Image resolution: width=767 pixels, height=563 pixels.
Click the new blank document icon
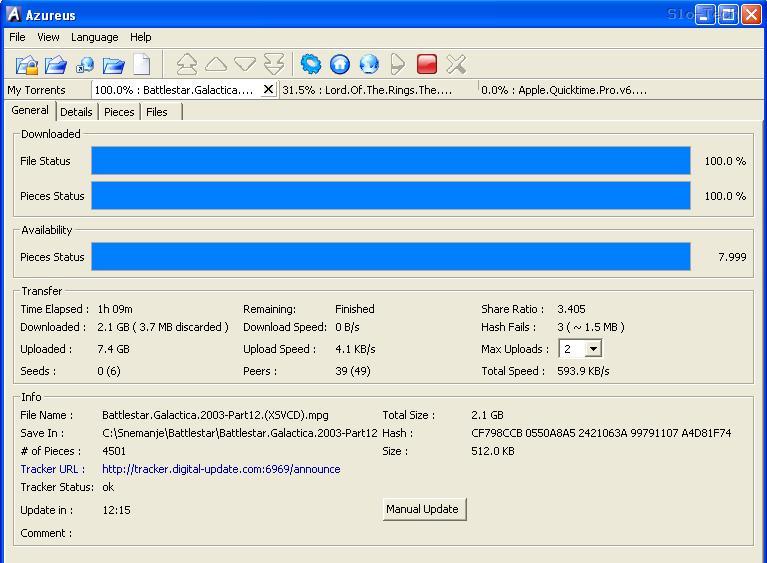[142, 64]
